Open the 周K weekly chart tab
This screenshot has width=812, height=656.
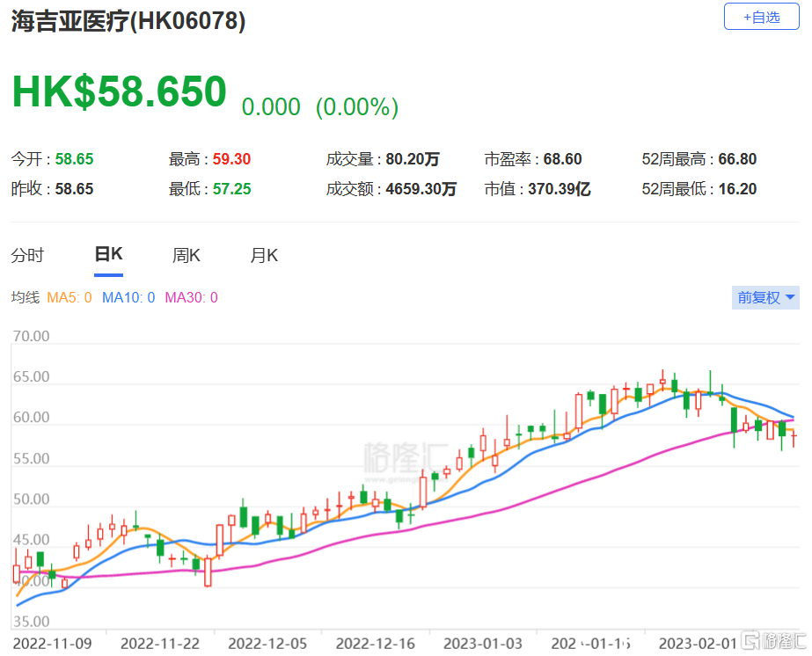click(x=187, y=255)
